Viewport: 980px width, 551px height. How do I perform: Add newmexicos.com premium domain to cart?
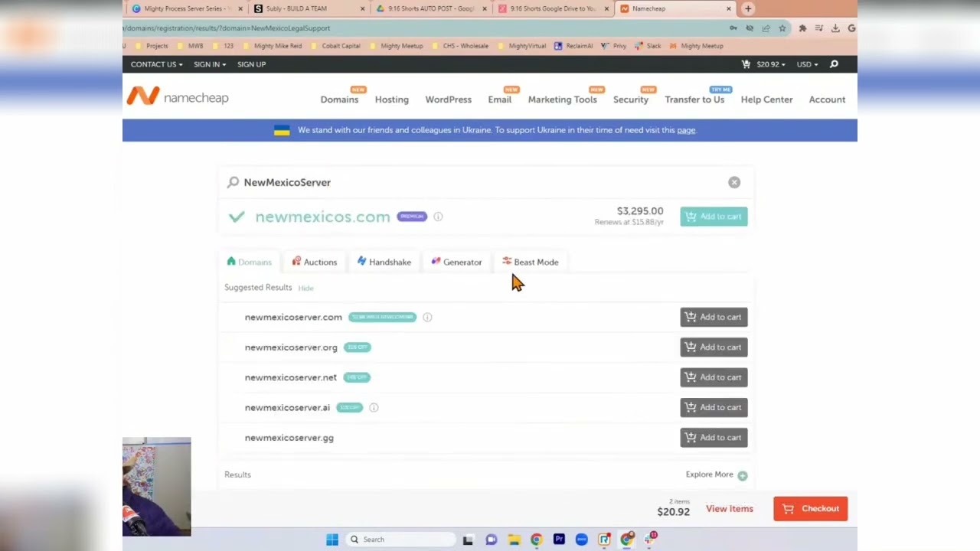714,217
